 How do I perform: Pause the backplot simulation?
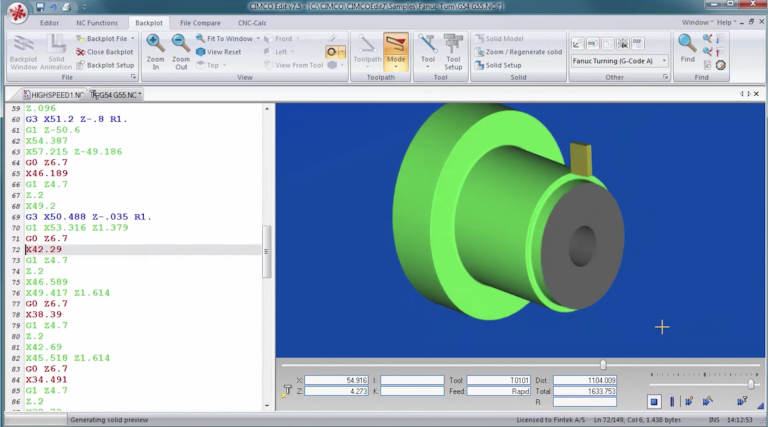click(x=672, y=402)
